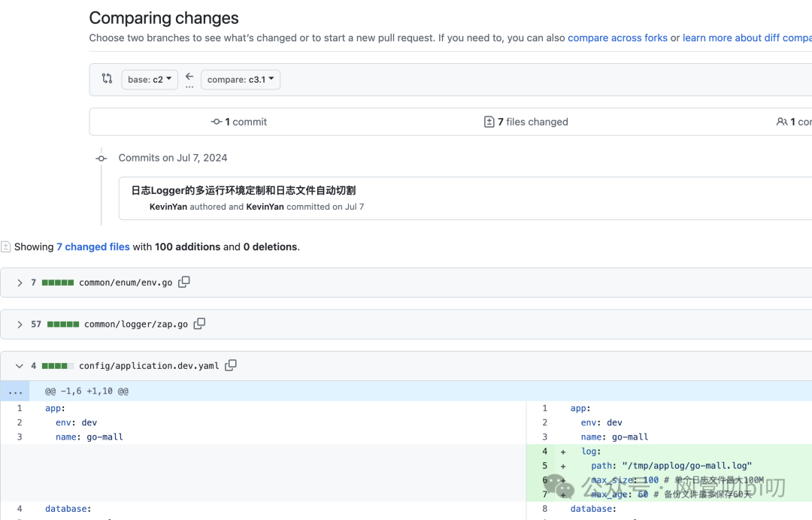
Task: Open the compare: c3.1 branch dropdown
Action: 241,80
